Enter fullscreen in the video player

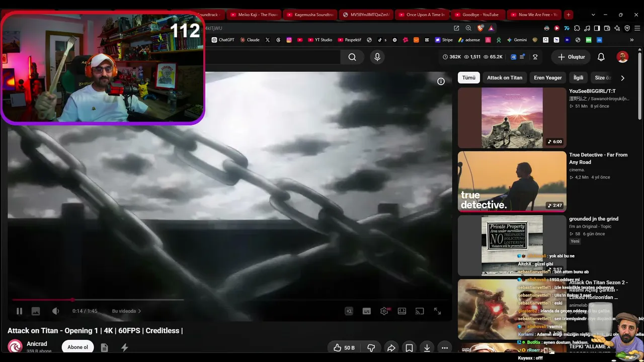(x=437, y=311)
